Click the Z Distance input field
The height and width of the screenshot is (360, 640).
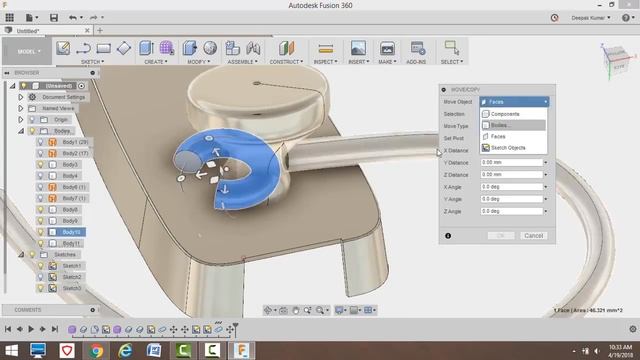point(511,174)
